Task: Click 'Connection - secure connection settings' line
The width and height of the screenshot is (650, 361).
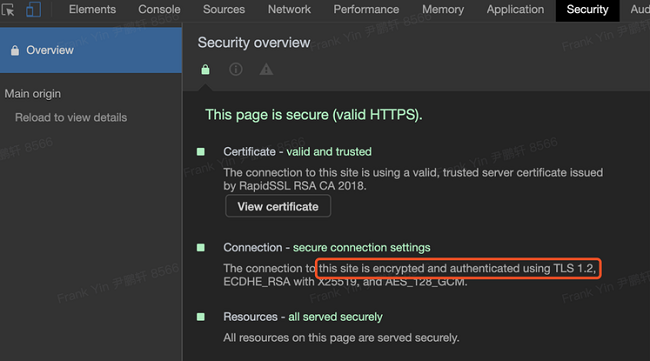Action: click(x=327, y=248)
